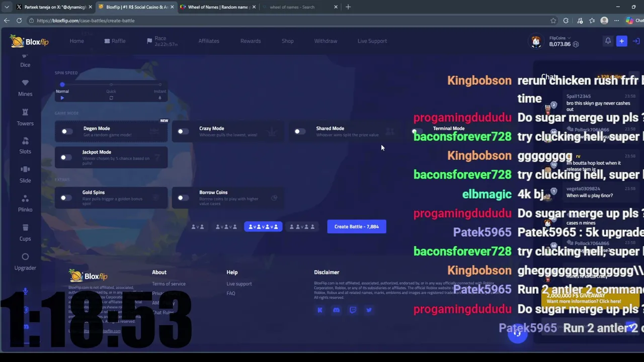Open Affiliates in top navigation
The width and height of the screenshot is (644, 362).
pos(209,41)
